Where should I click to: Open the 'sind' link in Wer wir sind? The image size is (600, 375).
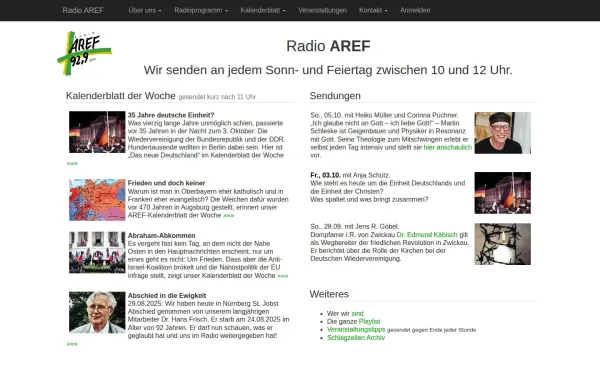pyautogui.click(x=357, y=313)
